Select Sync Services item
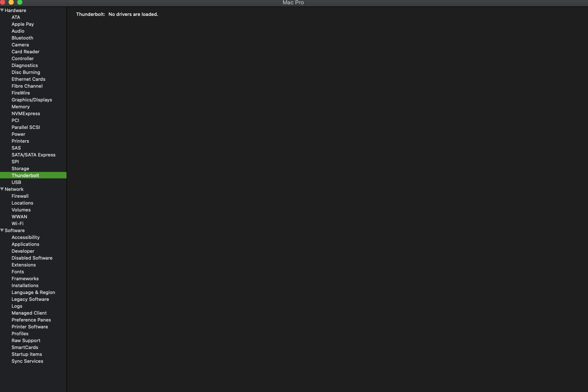Viewport: 588px width, 392px height. pos(27,361)
